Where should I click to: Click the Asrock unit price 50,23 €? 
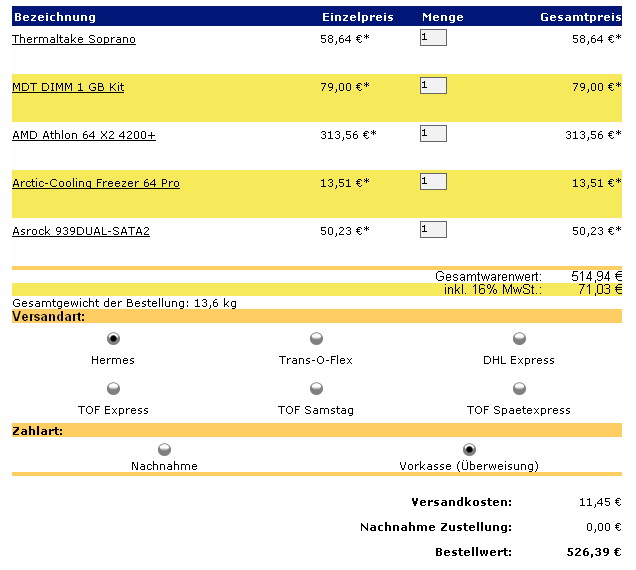345,231
